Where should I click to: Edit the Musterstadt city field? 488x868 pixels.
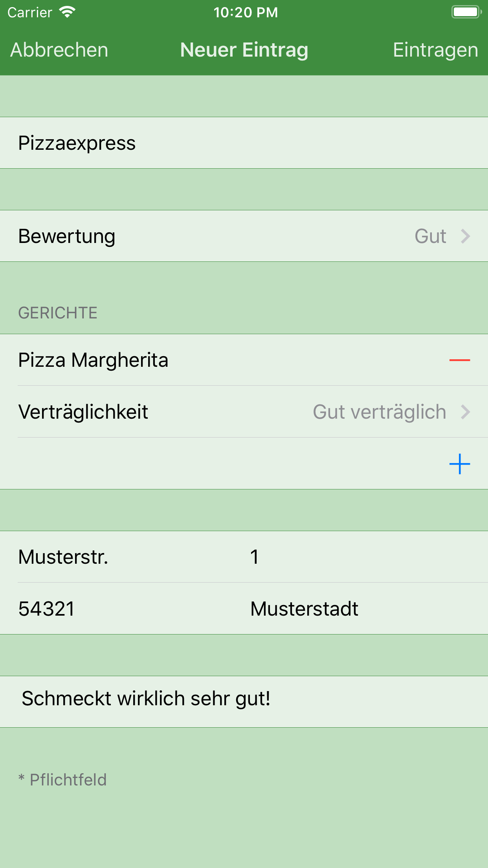pyautogui.click(x=354, y=609)
